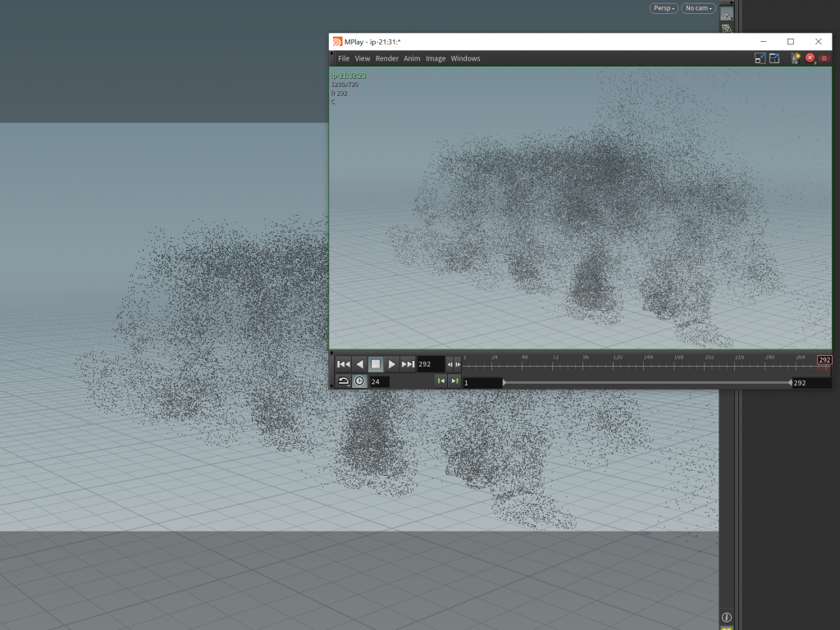Open the Render menu in MPlay

tap(387, 58)
